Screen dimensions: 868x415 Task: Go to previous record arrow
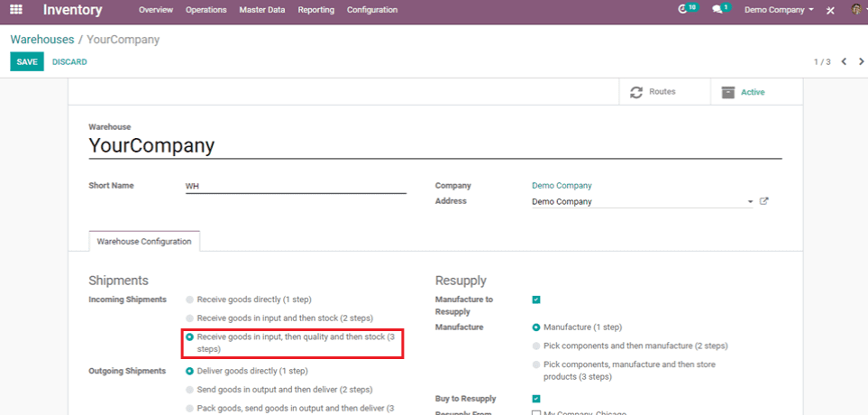(844, 61)
